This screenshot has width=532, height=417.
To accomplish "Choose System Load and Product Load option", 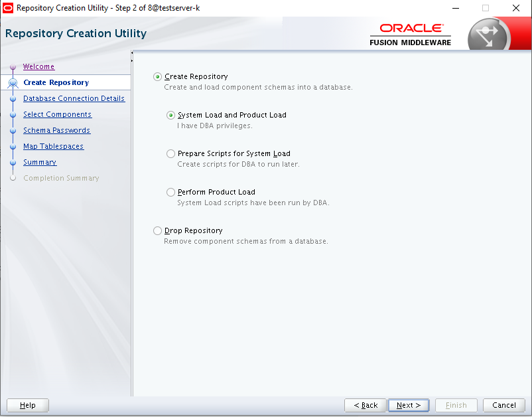I will pos(170,115).
